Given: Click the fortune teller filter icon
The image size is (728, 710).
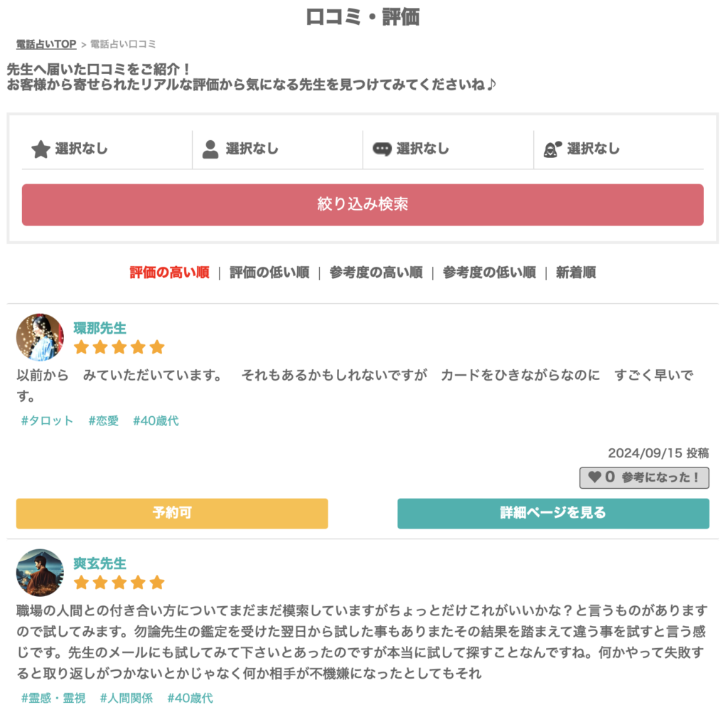Looking at the screenshot, I should tap(552, 149).
